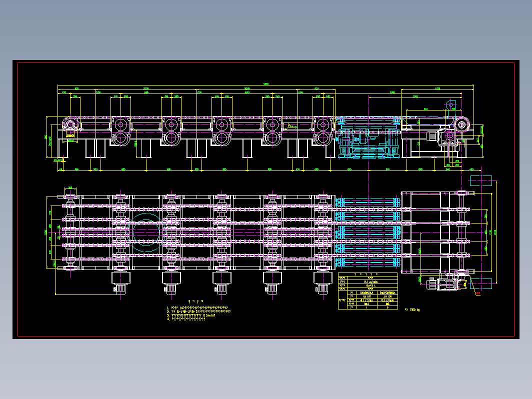Select the large cyan circle in plan view
Image resolution: width=532 pixels, height=399 pixels.
146,232
